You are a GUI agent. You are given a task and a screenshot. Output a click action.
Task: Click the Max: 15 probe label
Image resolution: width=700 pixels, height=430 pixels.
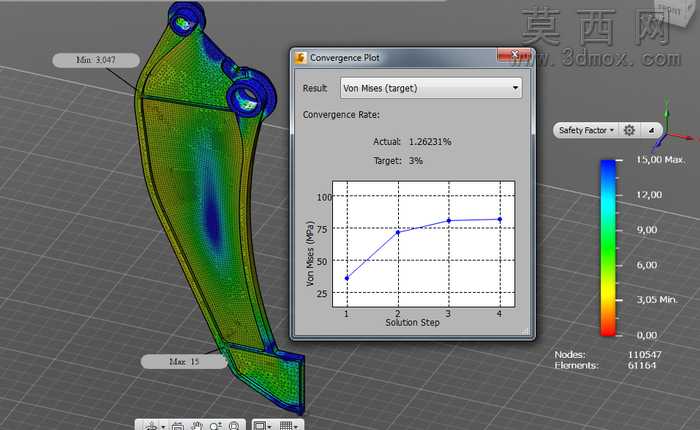pos(184,361)
